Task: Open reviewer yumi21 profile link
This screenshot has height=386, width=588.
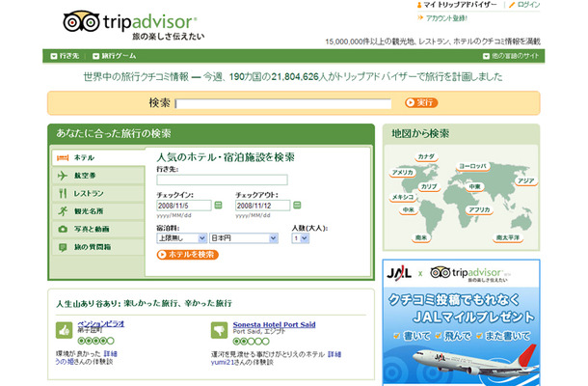Action: [223, 362]
